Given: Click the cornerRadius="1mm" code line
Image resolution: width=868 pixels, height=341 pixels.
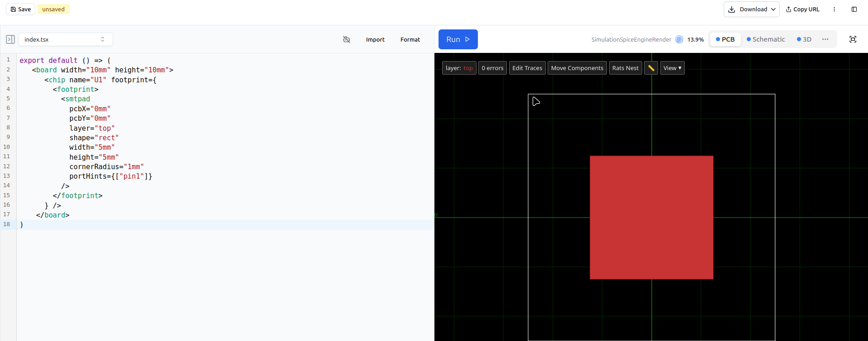Looking at the screenshot, I should point(106,167).
